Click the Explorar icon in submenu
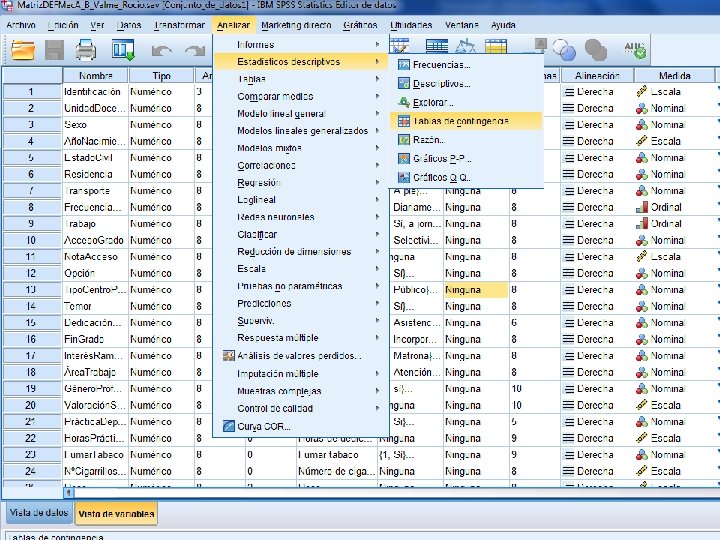This screenshot has width=720, height=540. tap(404, 102)
